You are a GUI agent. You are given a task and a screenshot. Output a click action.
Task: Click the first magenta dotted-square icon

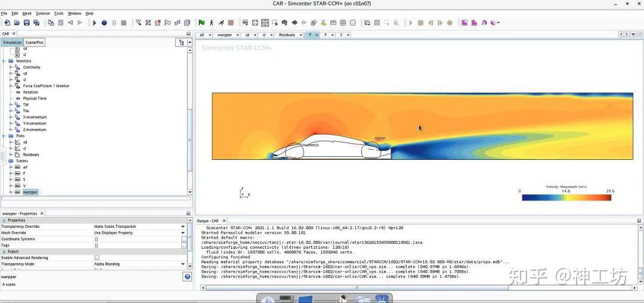point(464,23)
